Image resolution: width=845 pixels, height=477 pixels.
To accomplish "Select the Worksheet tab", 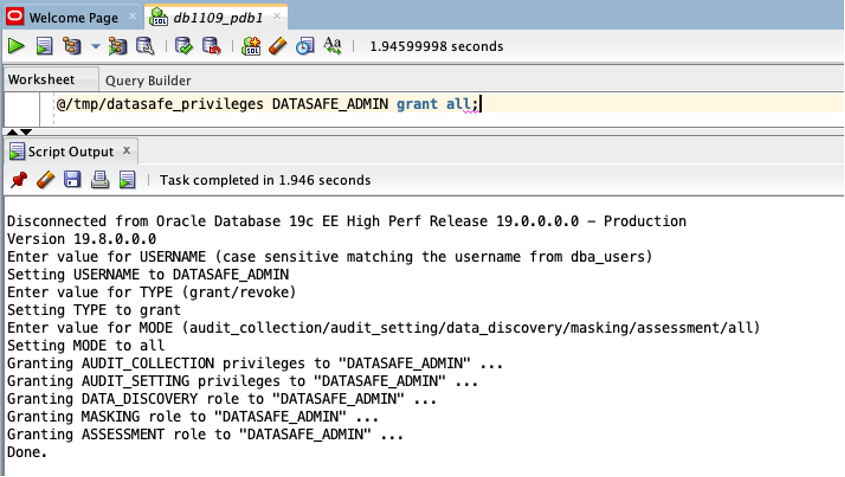I will [42, 80].
